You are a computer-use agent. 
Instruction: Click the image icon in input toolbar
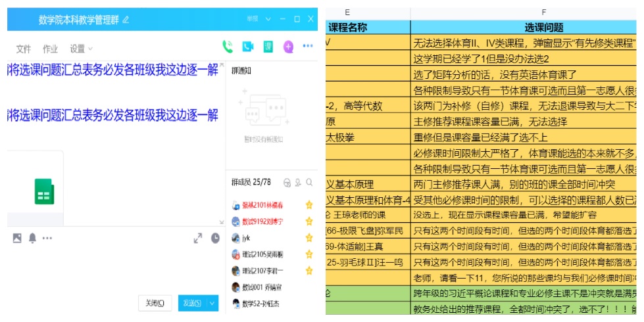pos(17,238)
